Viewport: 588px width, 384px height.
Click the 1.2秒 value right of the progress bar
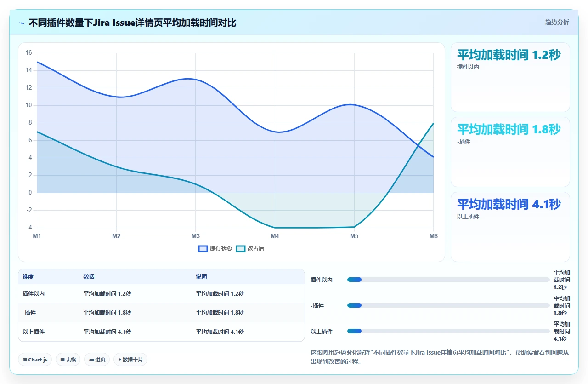[x=562, y=280]
